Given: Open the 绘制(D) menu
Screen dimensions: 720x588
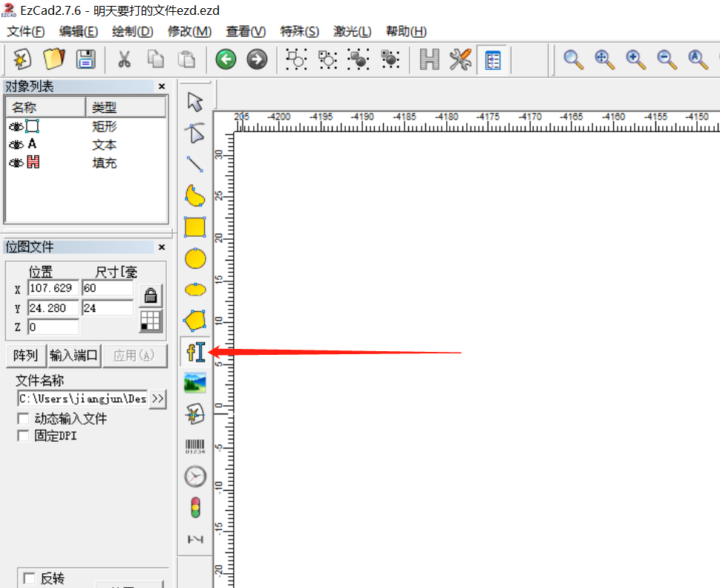Looking at the screenshot, I should [133, 31].
